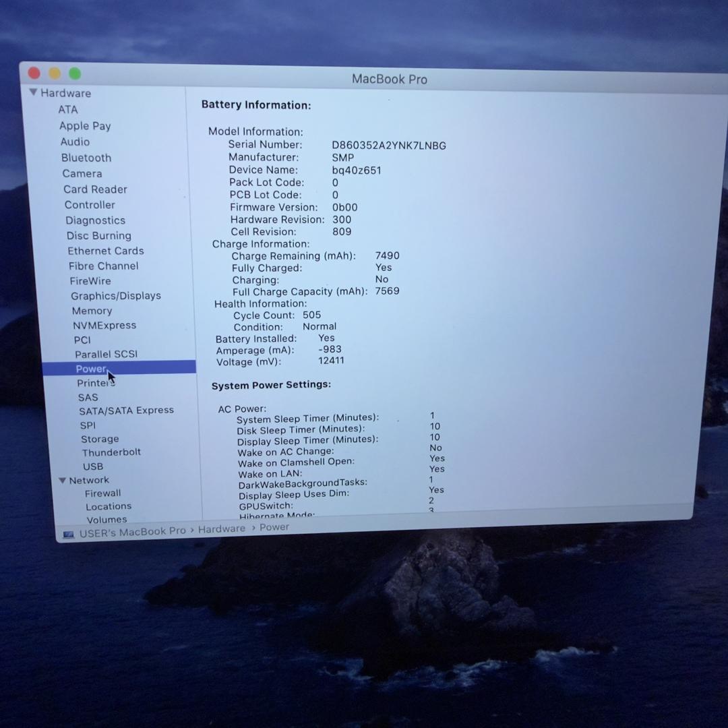Select Fibre Channel in sidebar

coord(104,266)
